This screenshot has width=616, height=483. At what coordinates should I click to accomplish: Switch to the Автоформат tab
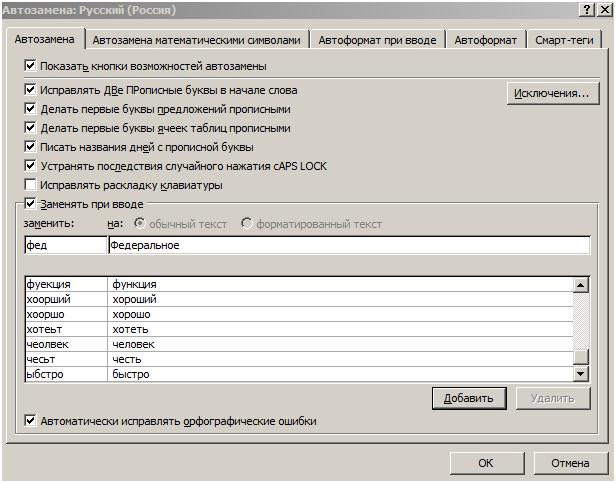tap(486, 40)
